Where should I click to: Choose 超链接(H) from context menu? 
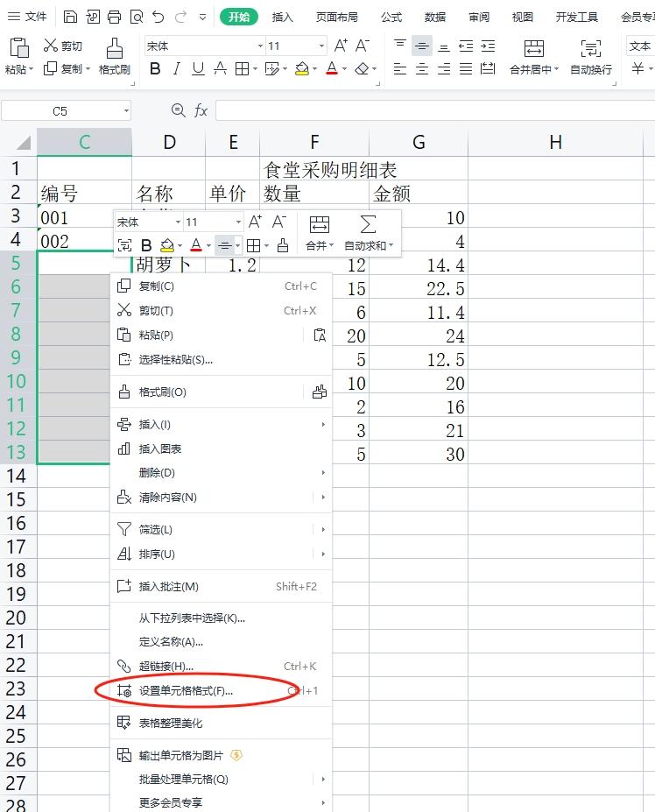tap(221, 666)
